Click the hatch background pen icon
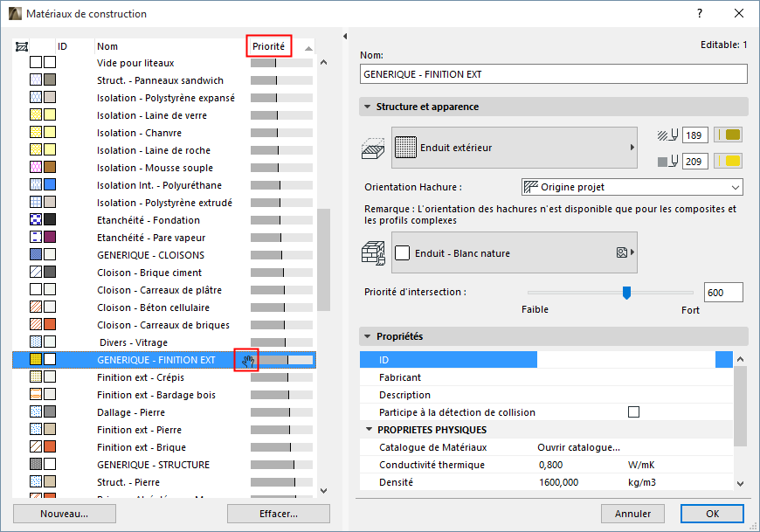 coord(667,162)
